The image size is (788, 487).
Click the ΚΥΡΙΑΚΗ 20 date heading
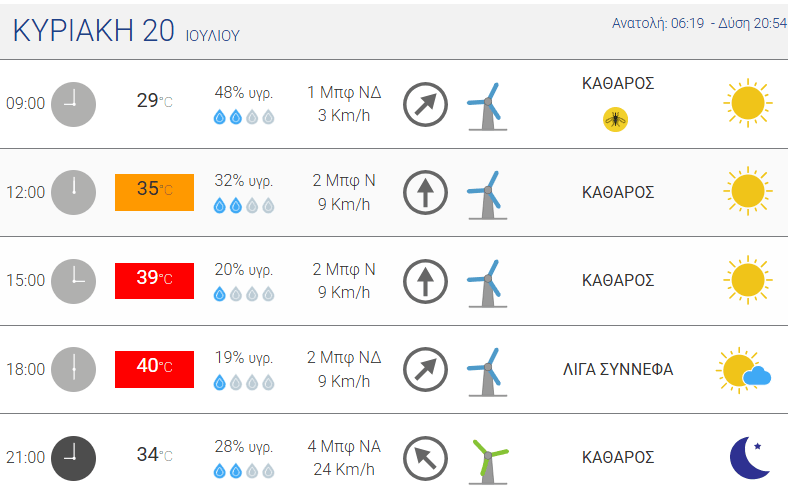point(93,30)
